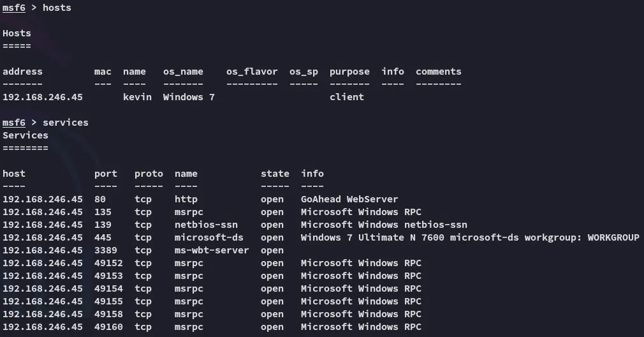Click the WORKGROUP text in microsoft-ds row
Viewport: 644px width, 337px height.
pos(613,237)
